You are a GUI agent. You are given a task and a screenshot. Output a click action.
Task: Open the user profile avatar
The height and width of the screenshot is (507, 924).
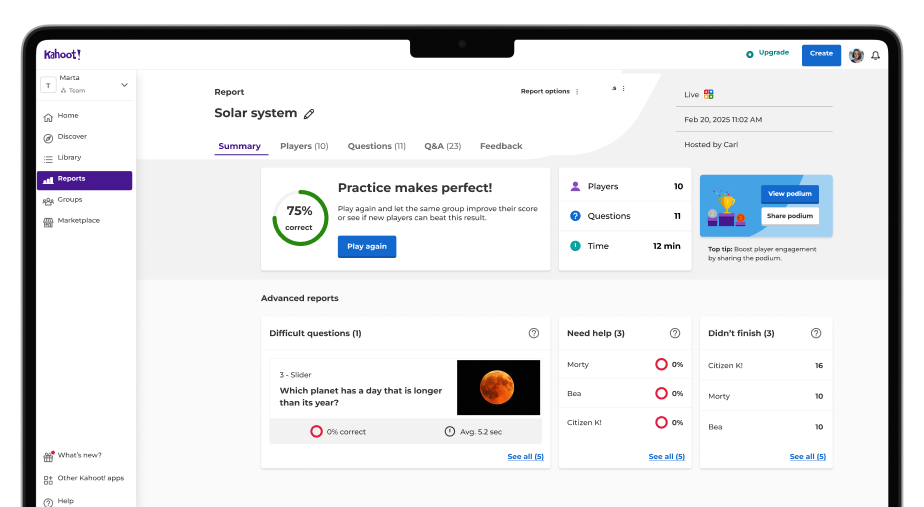(856, 55)
